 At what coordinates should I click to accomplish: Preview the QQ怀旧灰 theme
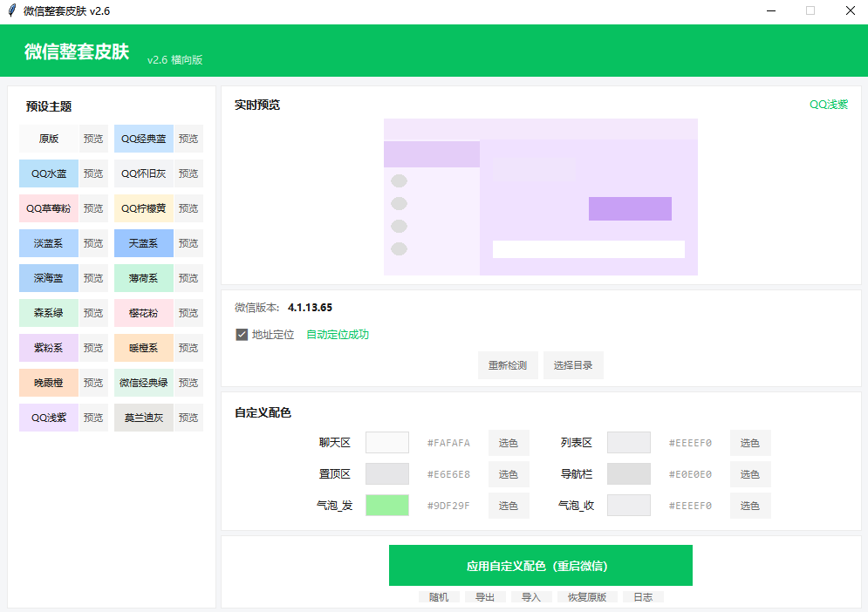[188, 173]
